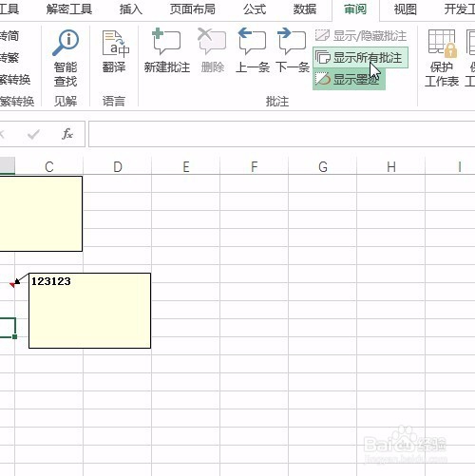475x476 pixels.
Task: Toggle Show All Comments (显示所有批注)
Action: pos(360,58)
